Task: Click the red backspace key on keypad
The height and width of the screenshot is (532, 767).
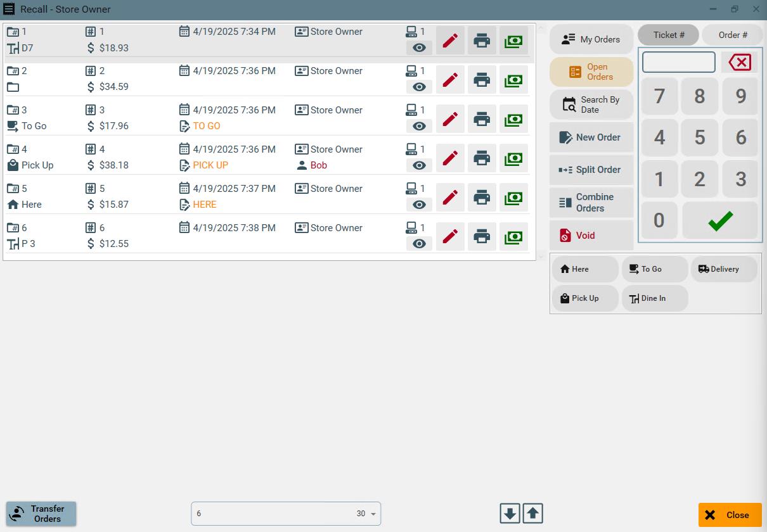Action: 739,62
